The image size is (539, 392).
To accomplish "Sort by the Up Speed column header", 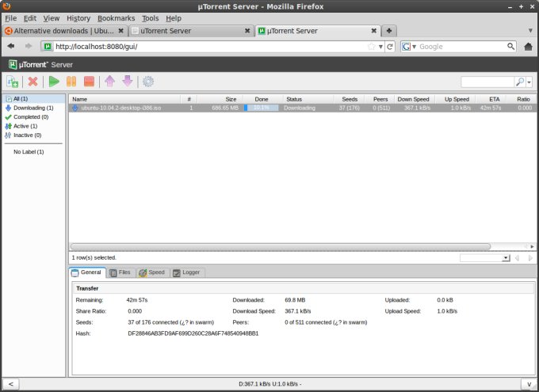I will [456, 99].
